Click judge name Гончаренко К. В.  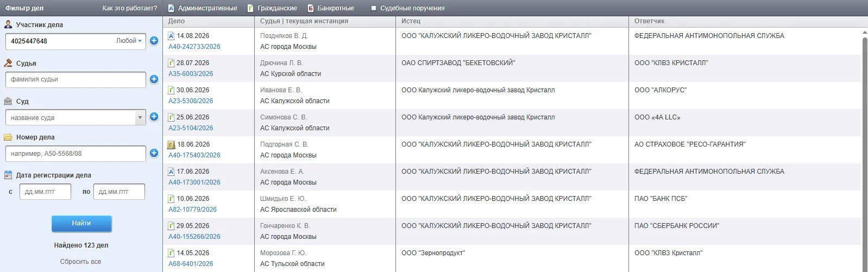tap(285, 226)
